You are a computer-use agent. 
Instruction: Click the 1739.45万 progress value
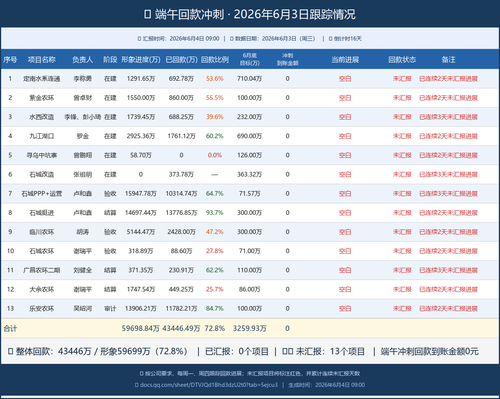pos(141,117)
